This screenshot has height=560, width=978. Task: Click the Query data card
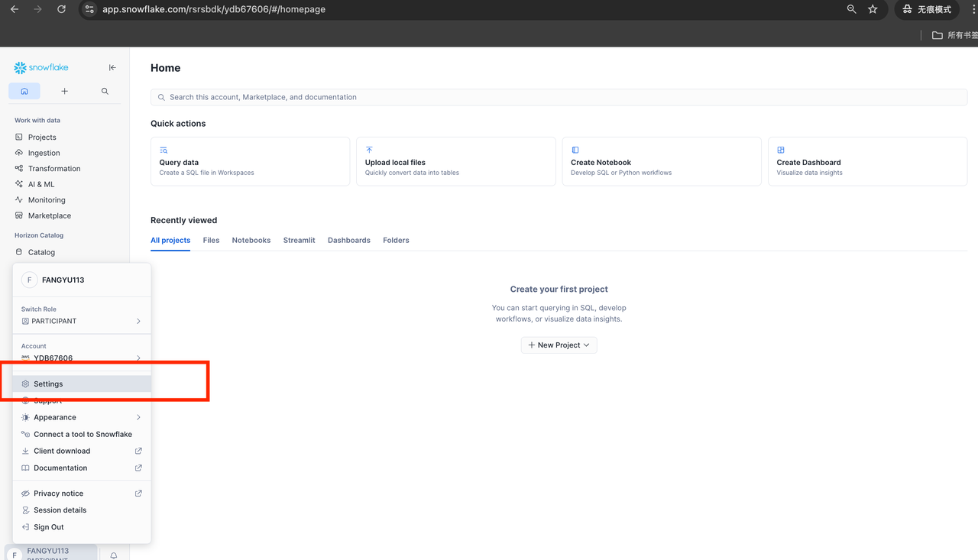(x=250, y=161)
